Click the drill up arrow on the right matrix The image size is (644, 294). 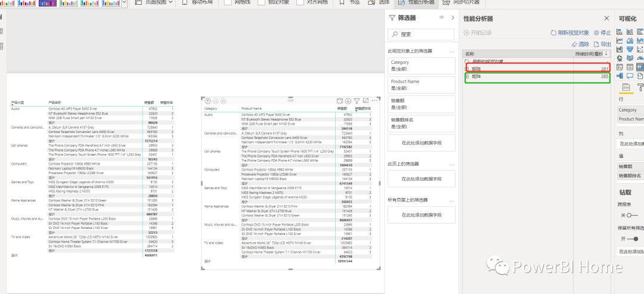click(x=208, y=101)
